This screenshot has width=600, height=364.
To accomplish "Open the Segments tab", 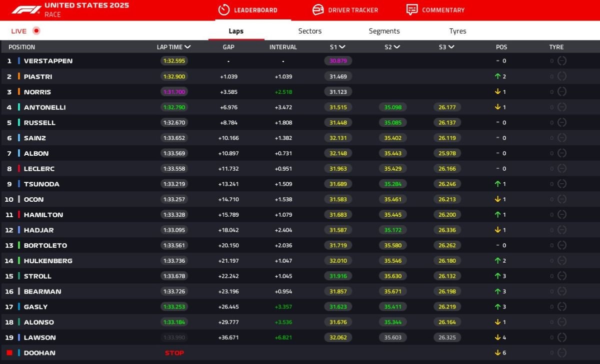I will click(384, 31).
